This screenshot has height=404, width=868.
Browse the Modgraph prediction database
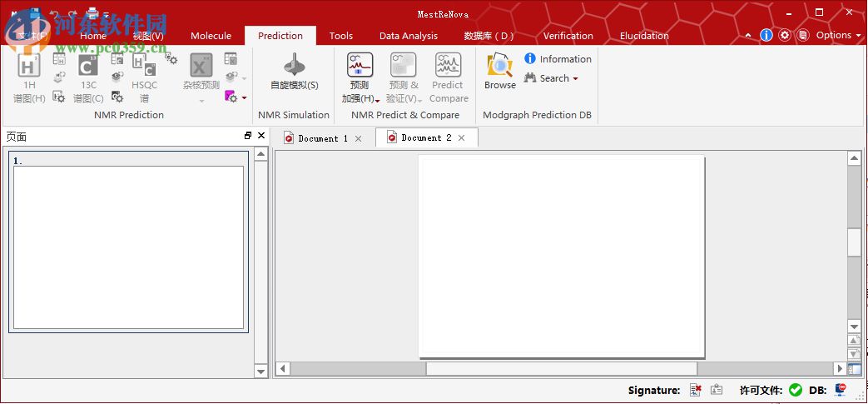point(500,72)
